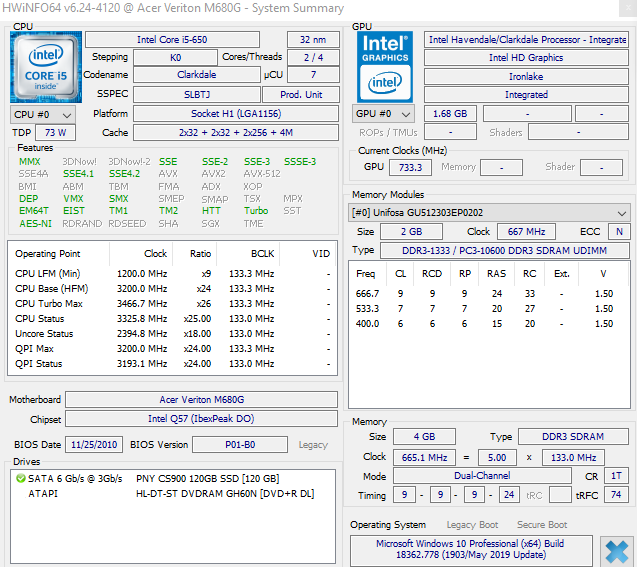Click the DDR3-1333 / PC3-10600 type field
Screen dimensions: 637x567
click(x=505, y=251)
